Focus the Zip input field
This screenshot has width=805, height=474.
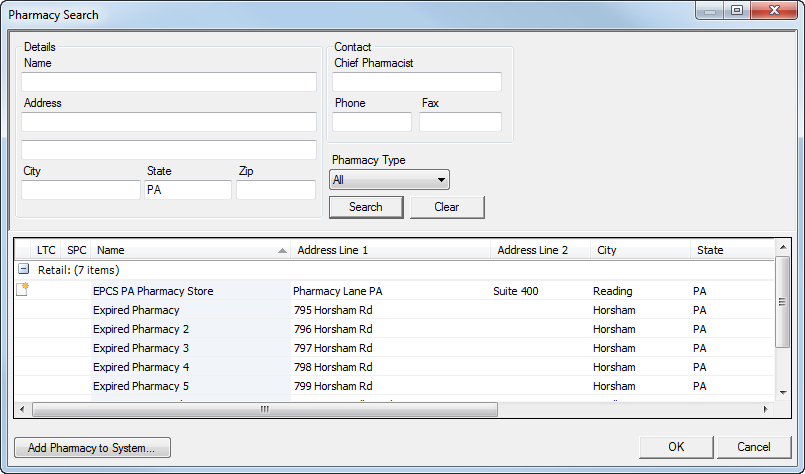276,190
